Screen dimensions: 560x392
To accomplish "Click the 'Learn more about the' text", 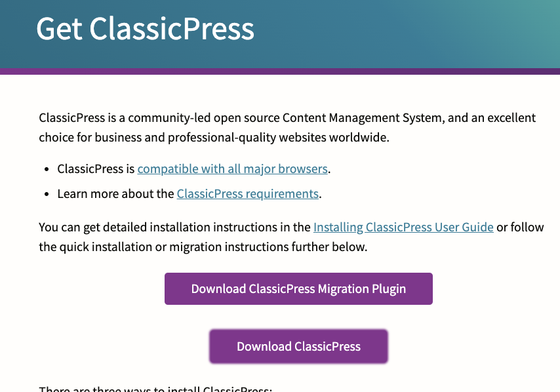I will tap(115, 193).
